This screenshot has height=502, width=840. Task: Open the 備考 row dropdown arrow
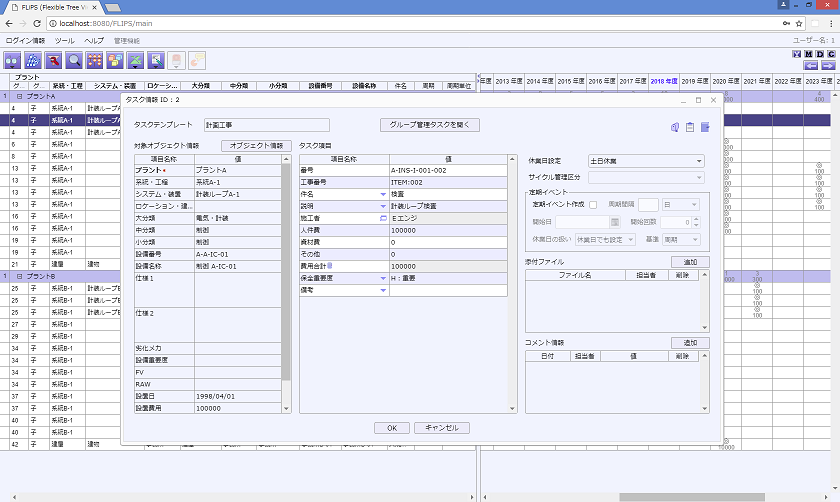pyautogui.click(x=383, y=290)
